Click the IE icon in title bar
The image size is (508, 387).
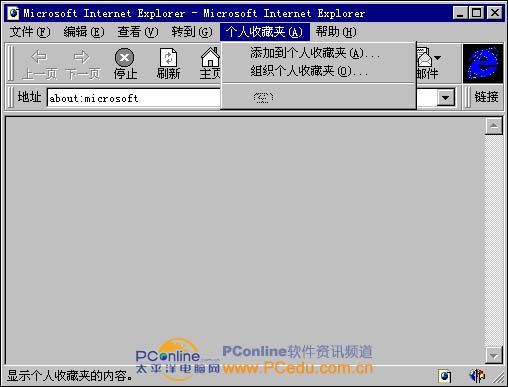[14, 13]
